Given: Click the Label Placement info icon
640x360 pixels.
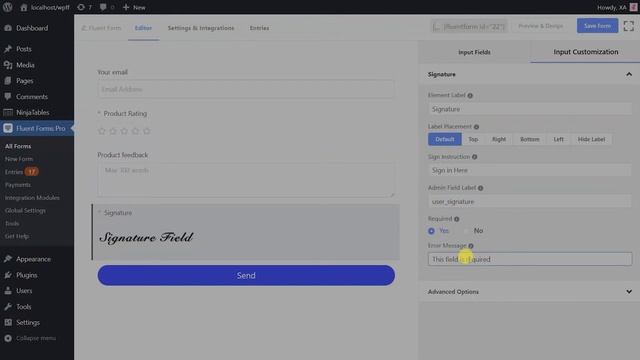Looking at the screenshot, I should [476, 127].
